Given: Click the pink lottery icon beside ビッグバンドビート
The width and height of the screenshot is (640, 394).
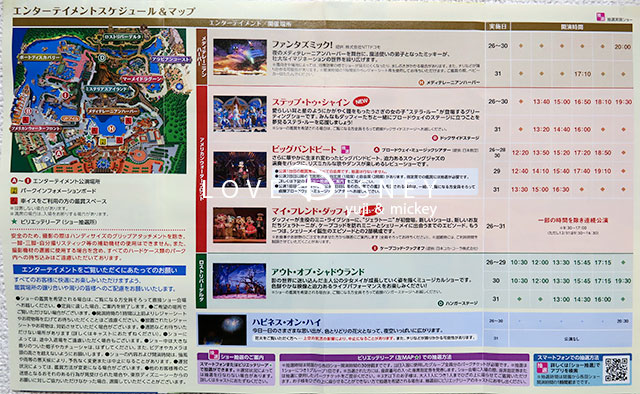Looking at the screenshot, I should 345,149.
